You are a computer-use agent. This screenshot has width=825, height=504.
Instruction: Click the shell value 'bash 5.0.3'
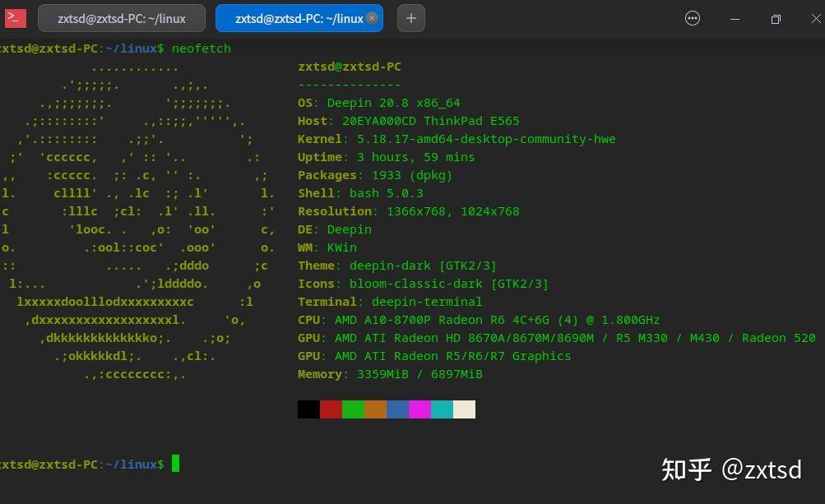click(387, 193)
